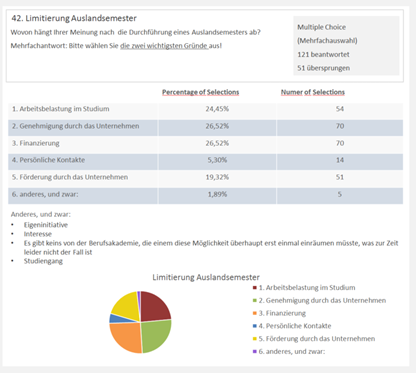
Task: Select the 'Persönliche Kontakte' table row
Action: [x=205, y=160]
